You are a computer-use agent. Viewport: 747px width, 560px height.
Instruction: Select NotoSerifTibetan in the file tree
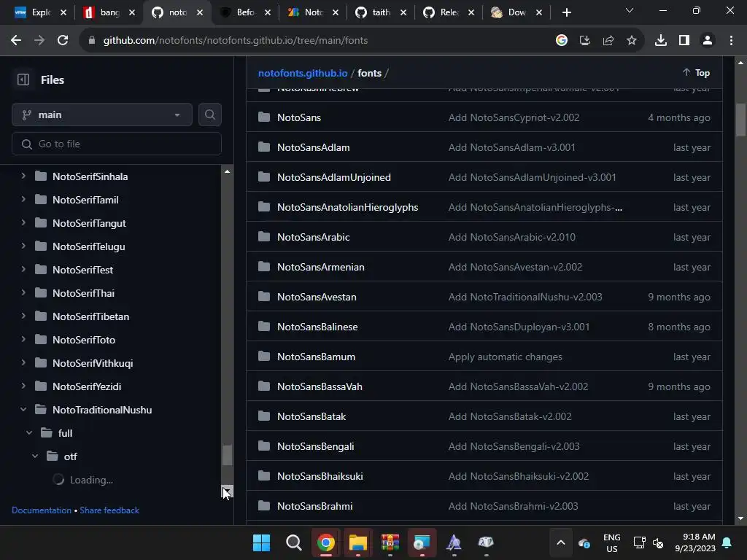[x=90, y=316]
